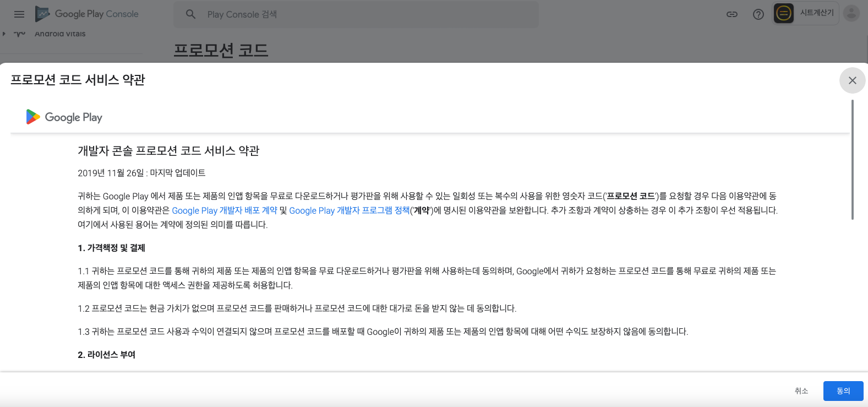Screen dimensions: 868x407
Task: Click the Android vitals pulse icon
Action: pos(20,34)
